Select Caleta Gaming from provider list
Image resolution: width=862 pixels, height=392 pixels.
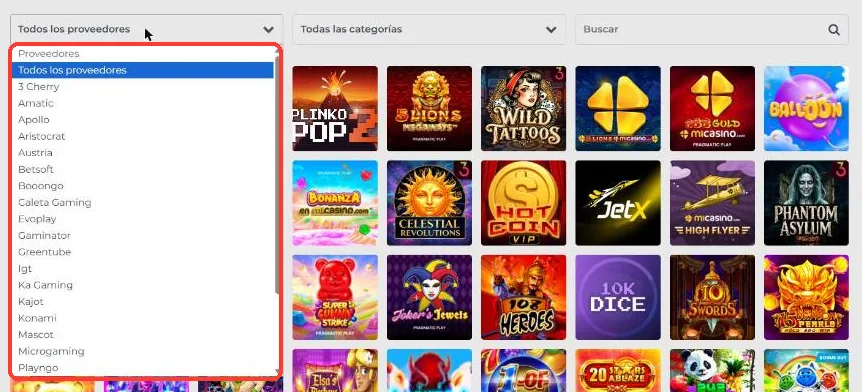coord(142,202)
